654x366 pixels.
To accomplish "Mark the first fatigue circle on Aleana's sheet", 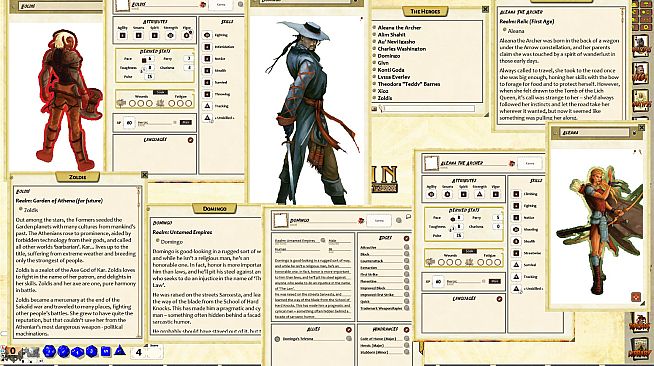I will (480, 262).
